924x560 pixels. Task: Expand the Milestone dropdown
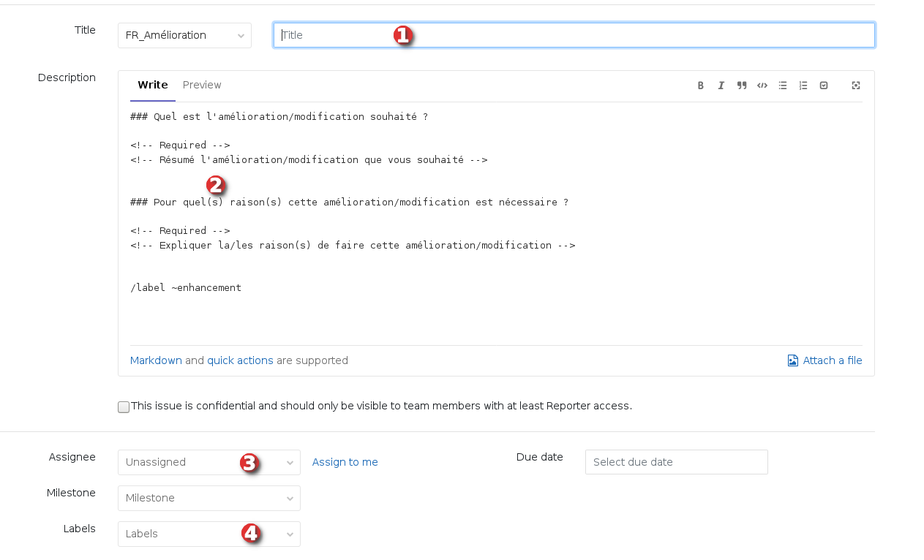coord(209,498)
